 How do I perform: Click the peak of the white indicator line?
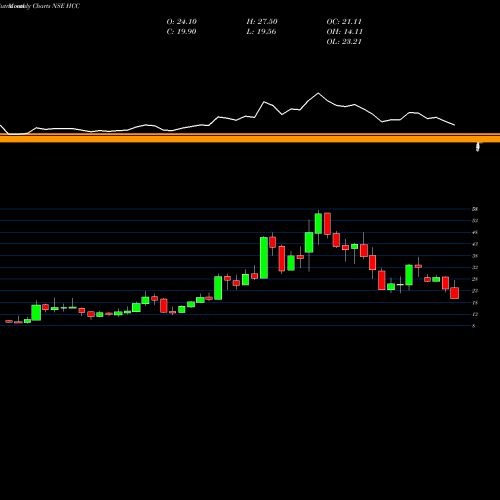click(318, 93)
